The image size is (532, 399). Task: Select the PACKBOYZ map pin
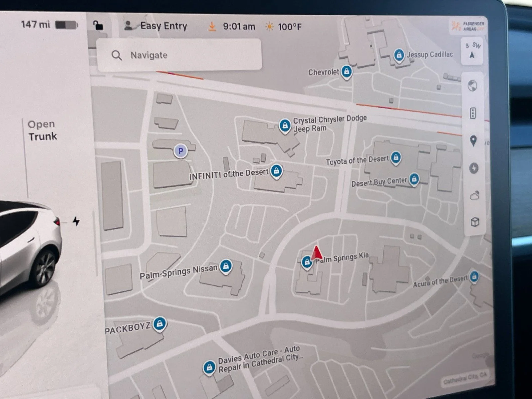pos(160,324)
